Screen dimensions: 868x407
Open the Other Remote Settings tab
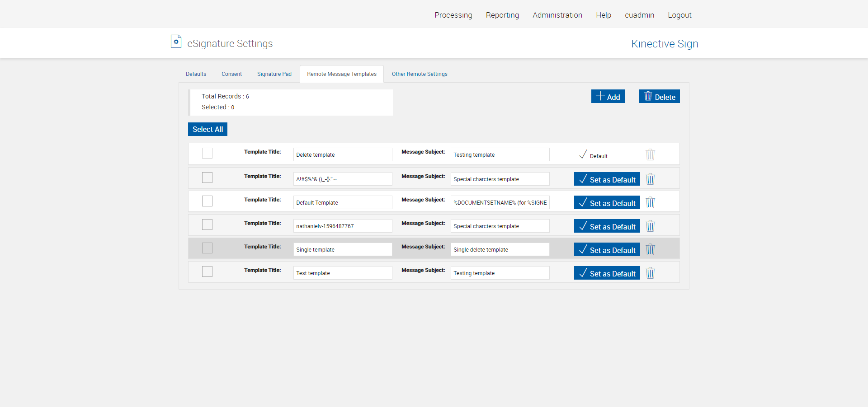(x=419, y=74)
